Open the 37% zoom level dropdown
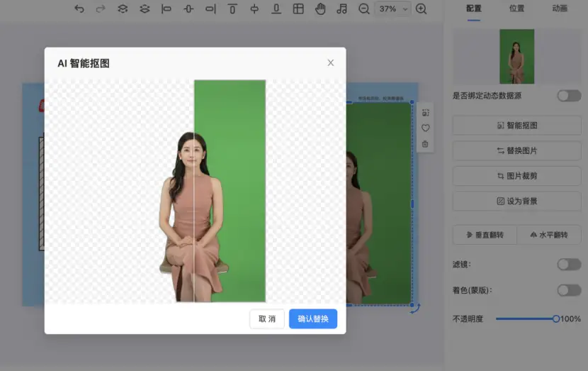Viewport: 588px width, 371px height. coord(393,9)
